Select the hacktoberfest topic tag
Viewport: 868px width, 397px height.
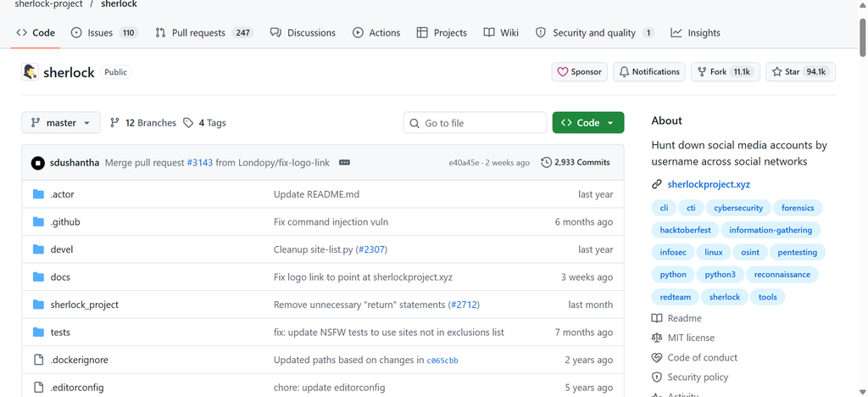click(x=685, y=231)
